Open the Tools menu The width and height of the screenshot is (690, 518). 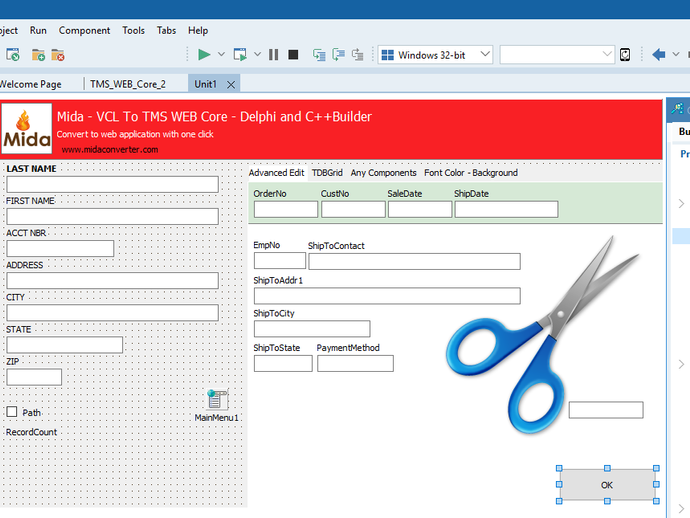point(133,30)
